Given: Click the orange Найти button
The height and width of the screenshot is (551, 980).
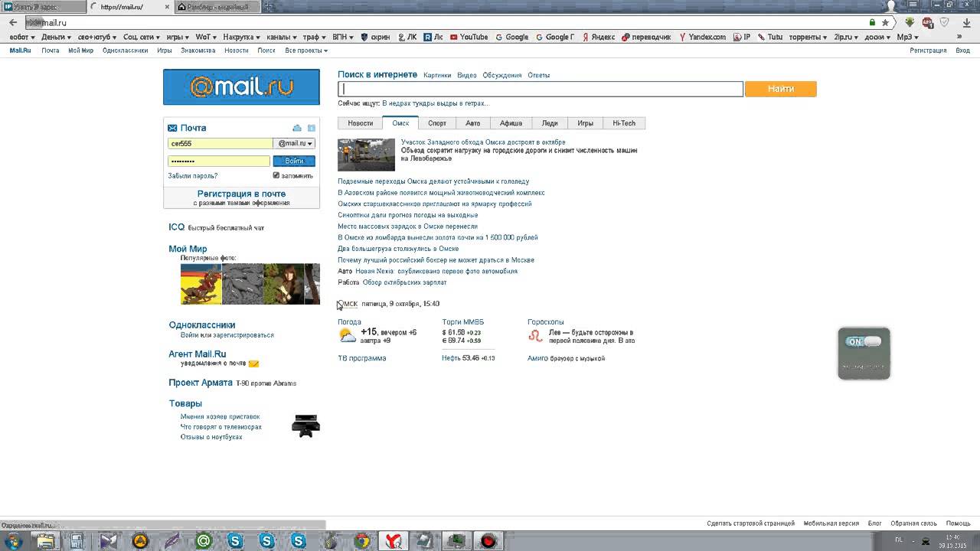Looking at the screenshot, I should click(780, 89).
